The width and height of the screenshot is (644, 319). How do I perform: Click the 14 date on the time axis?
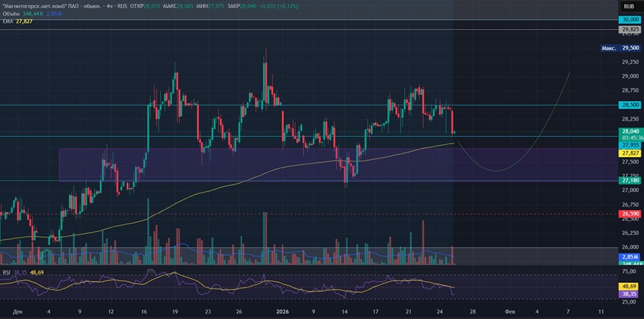345,312
